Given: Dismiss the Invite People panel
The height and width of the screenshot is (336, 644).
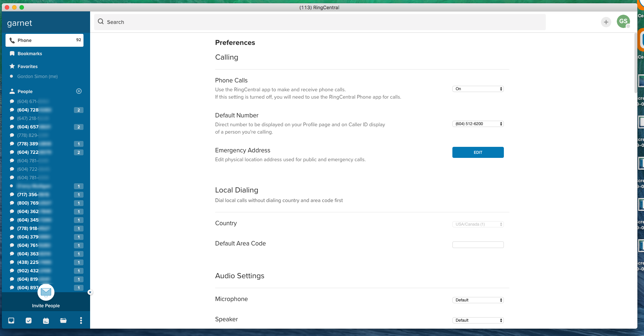Looking at the screenshot, I should pyautogui.click(x=90, y=292).
